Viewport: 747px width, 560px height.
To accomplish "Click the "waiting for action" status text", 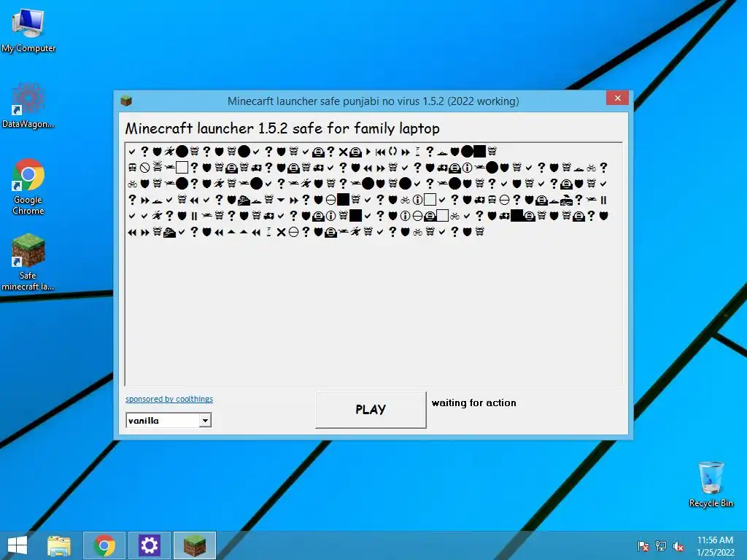I will click(474, 402).
